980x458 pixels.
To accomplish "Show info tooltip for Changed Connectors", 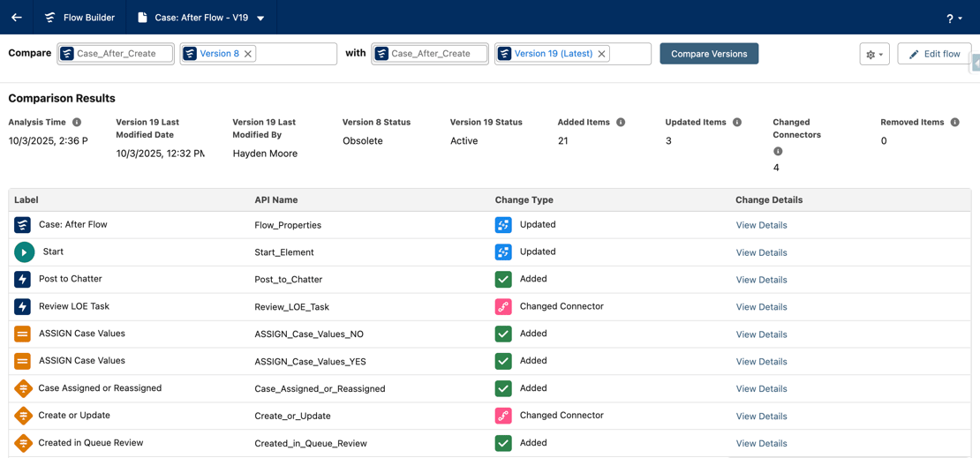I will point(778,152).
